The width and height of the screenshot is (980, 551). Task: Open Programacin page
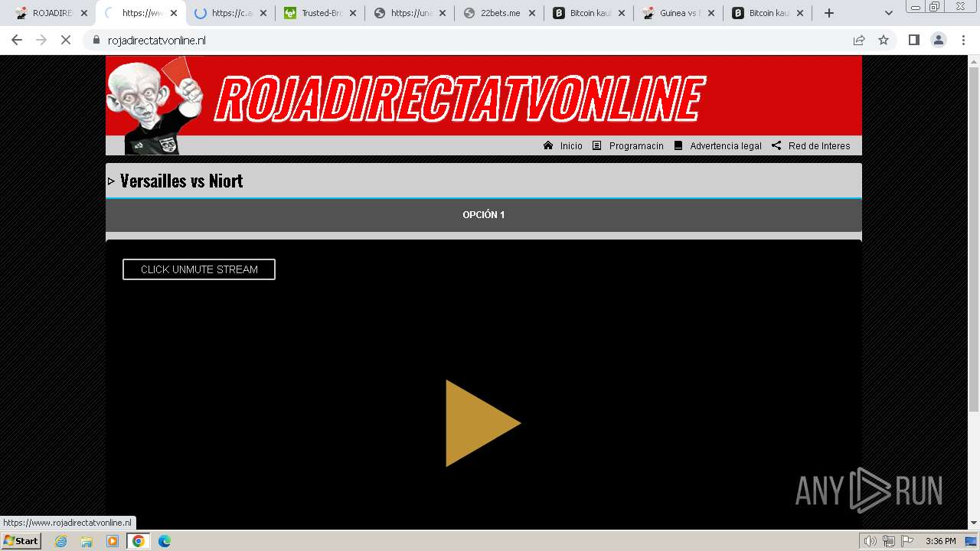636,146
